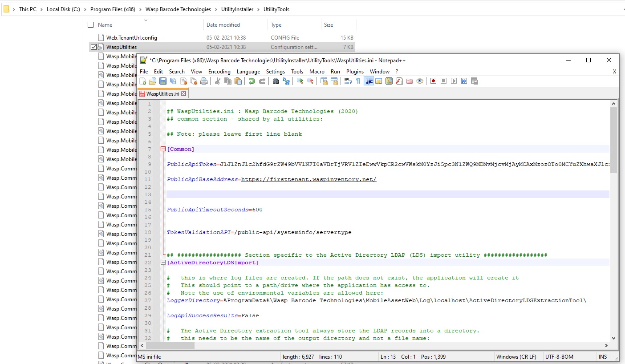Toggle the select-all checkbox beside Name header
Screen dimensions: 625x364
(x=91, y=25)
